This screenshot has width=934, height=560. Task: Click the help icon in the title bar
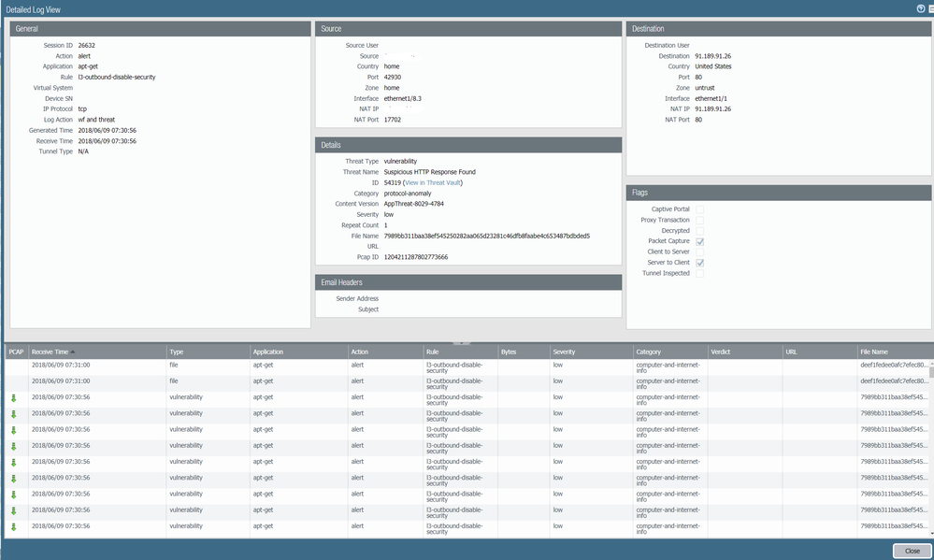click(920, 7)
